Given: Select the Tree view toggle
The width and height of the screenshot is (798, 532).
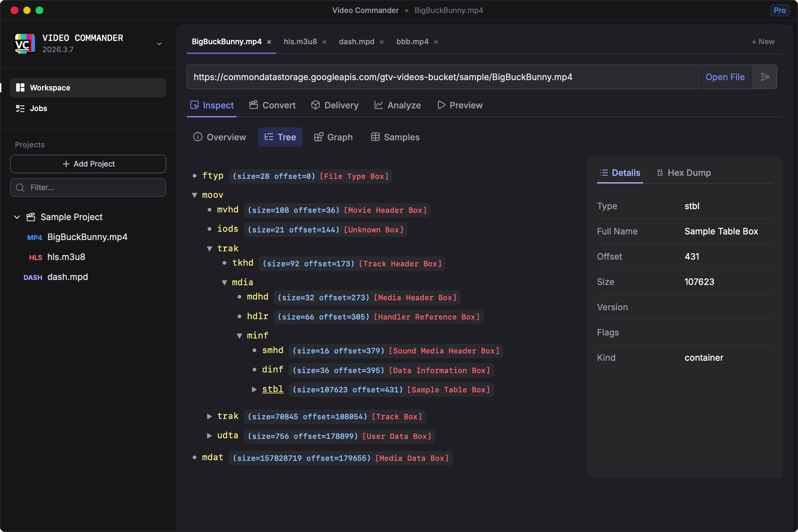Looking at the screenshot, I should click(x=280, y=137).
